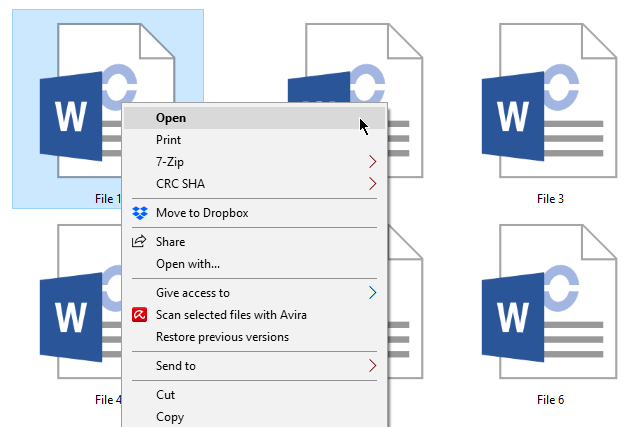
Task: Choose Scan selected files with Avira
Action: click(254, 315)
